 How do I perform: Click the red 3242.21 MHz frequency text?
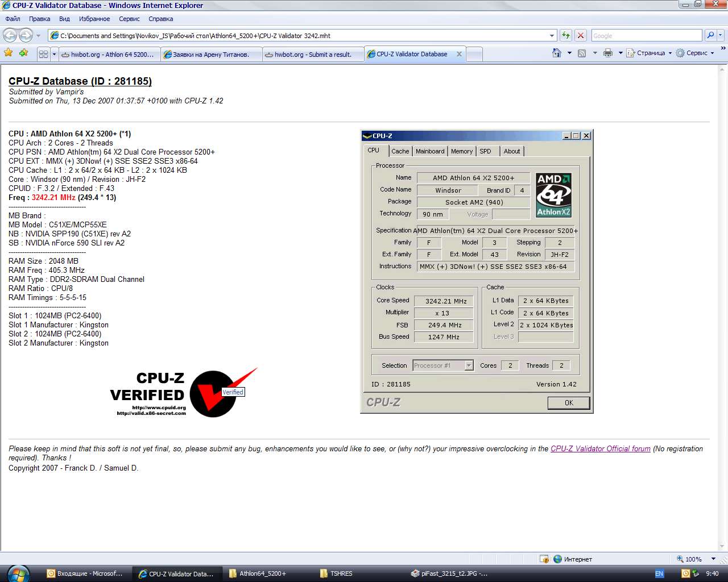coord(53,197)
